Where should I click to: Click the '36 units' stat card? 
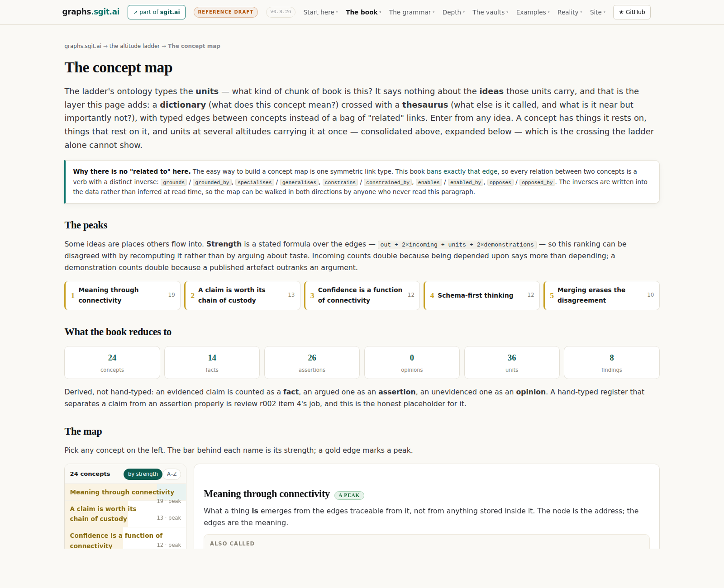point(512,363)
